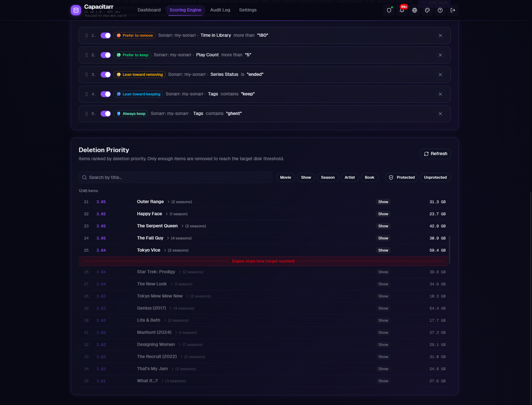Image resolution: width=532 pixels, height=405 pixels.
Task: Click the shield status icon in header
Action: 389,10
